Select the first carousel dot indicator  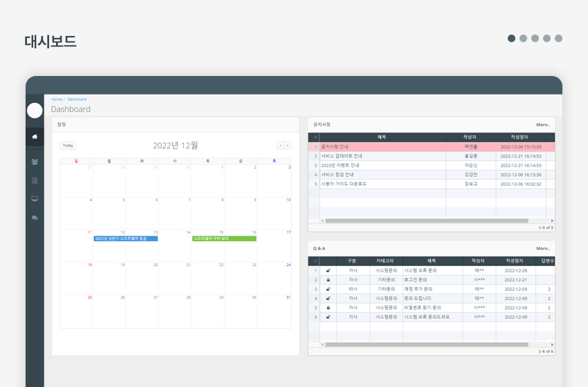(511, 39)
